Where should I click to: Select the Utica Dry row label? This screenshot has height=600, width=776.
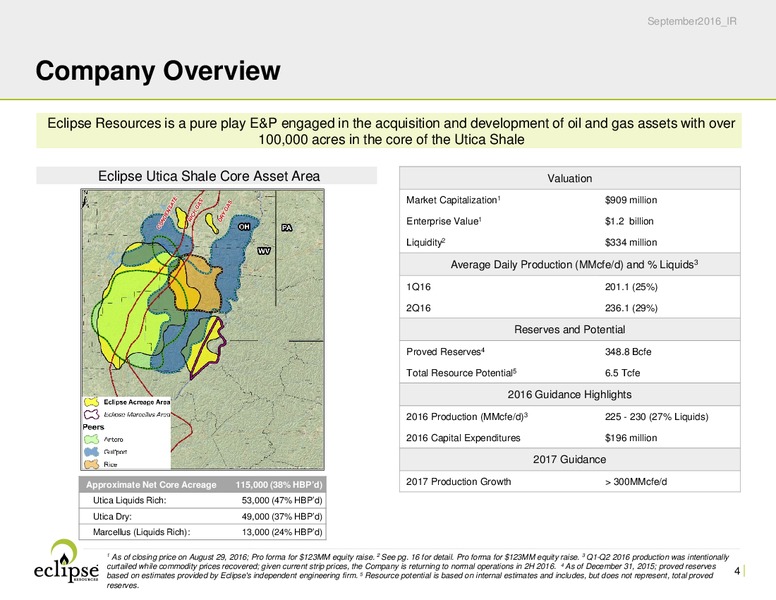112,516
